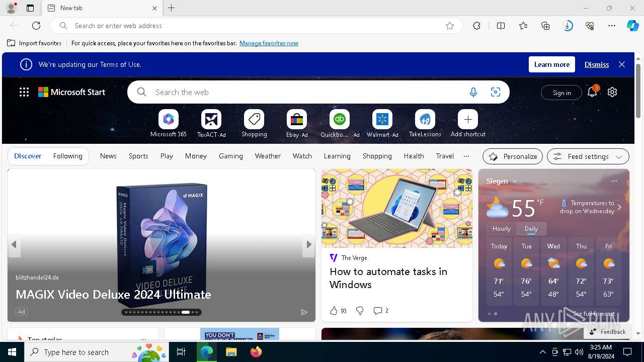This screenshot has height=362, width=644.
Task: Open the Gaming category
Action: pyautogui.click(x=231, y=156)
